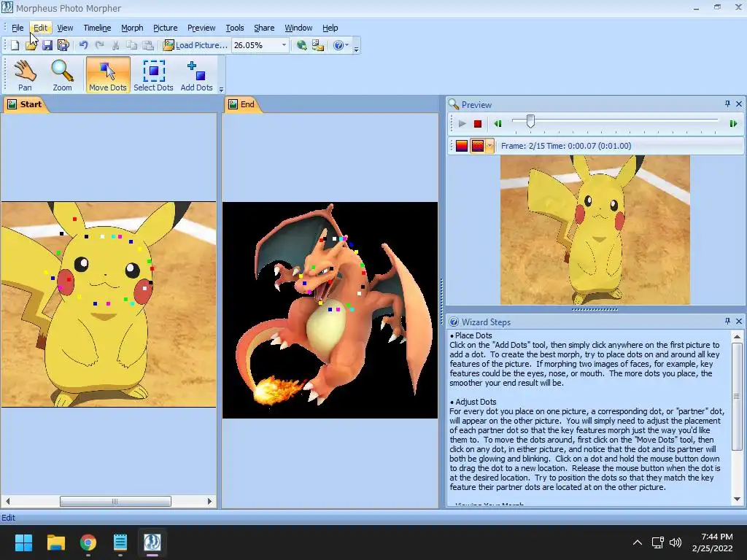747x560 pixels.
Task: Switch to the End picture tab
Action: 242,104
